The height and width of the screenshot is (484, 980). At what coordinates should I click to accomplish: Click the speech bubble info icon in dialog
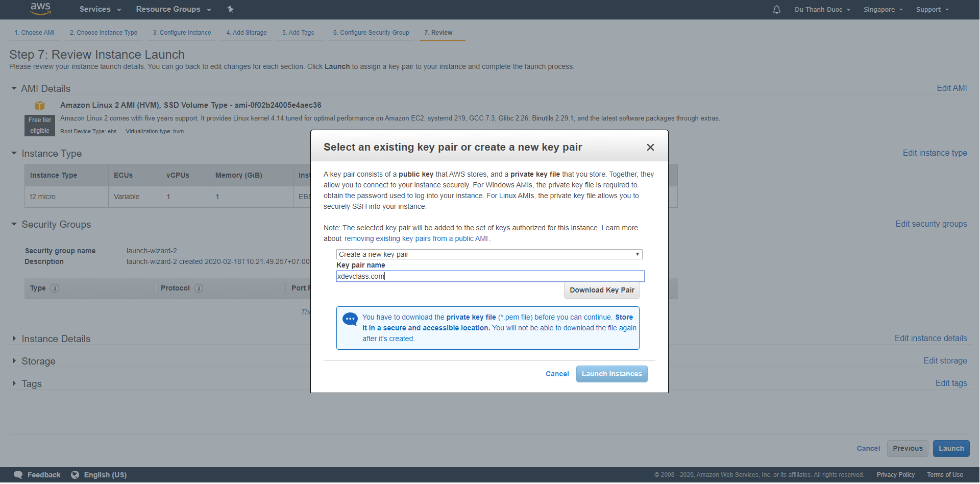click(x=350, y=320)
